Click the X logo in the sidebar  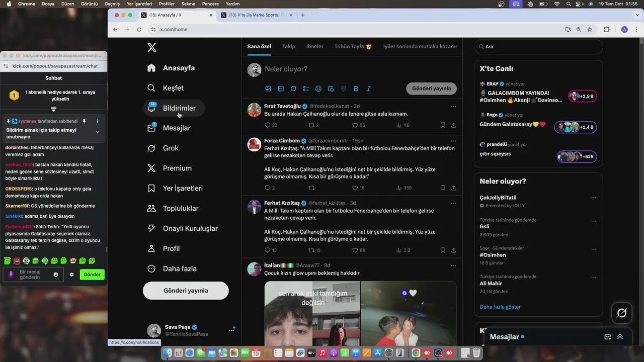pos(151,48)
